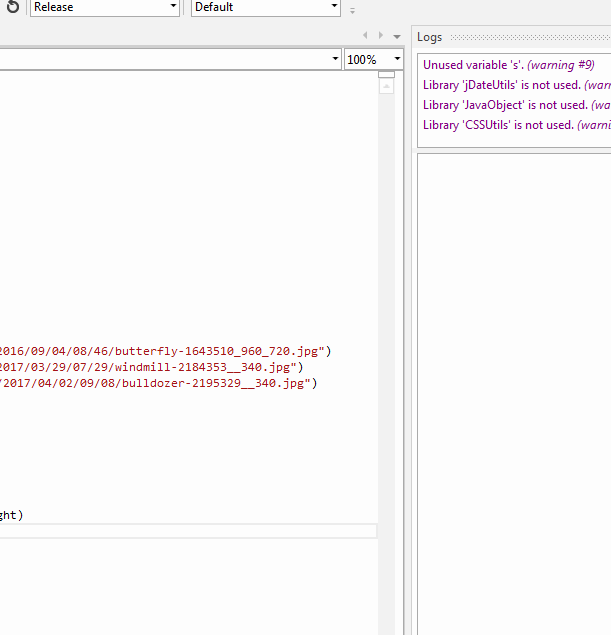Viewport: 611px width, 635px height.
Task: Click the windmill-2184353__340.jpg code line
Action: (x=151, y=367)
